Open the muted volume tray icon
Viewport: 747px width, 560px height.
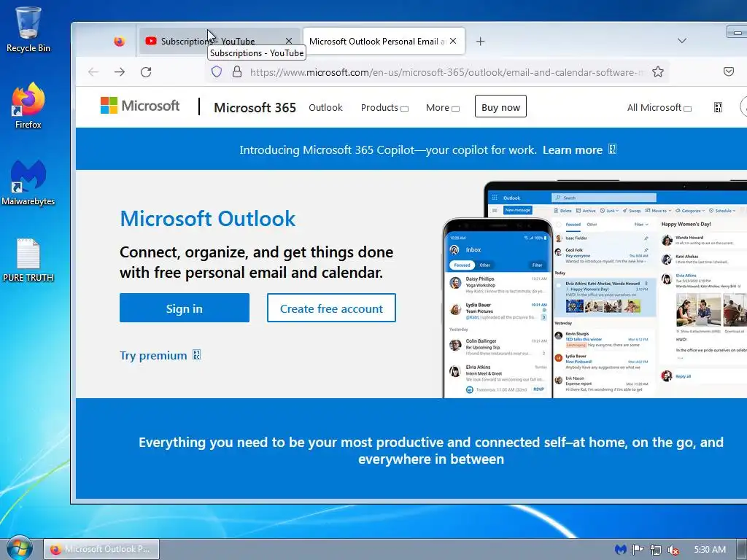[673, 550]
